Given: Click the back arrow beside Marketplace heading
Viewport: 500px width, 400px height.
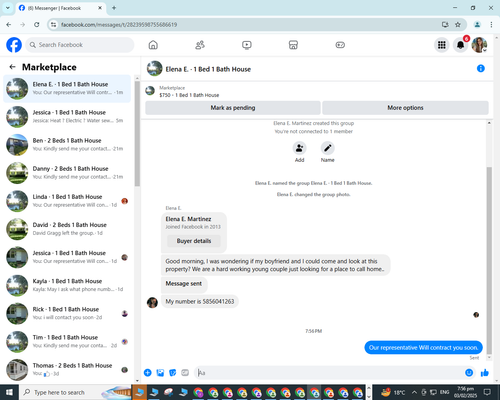Looking at the screenshot, I should 13,67.
